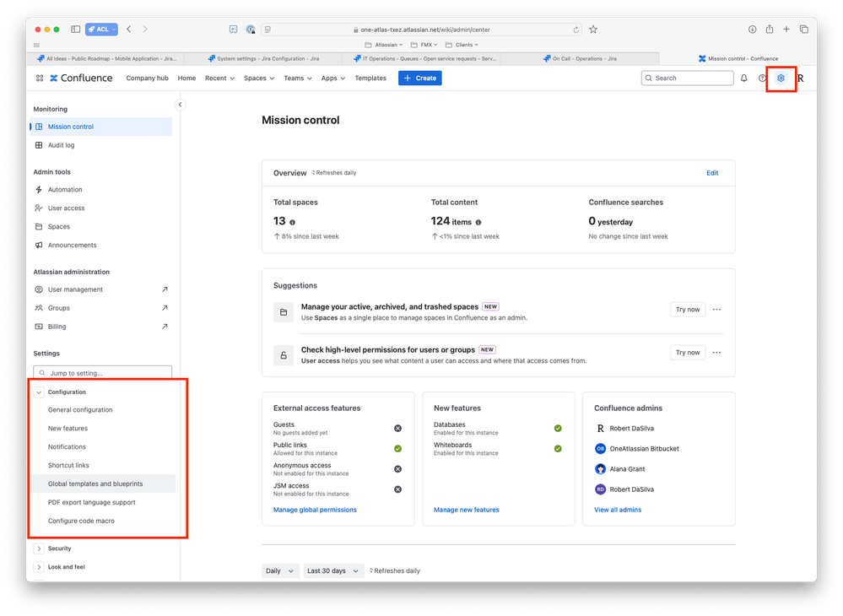Open the Configure code macro setting

[x=103, y=521]
